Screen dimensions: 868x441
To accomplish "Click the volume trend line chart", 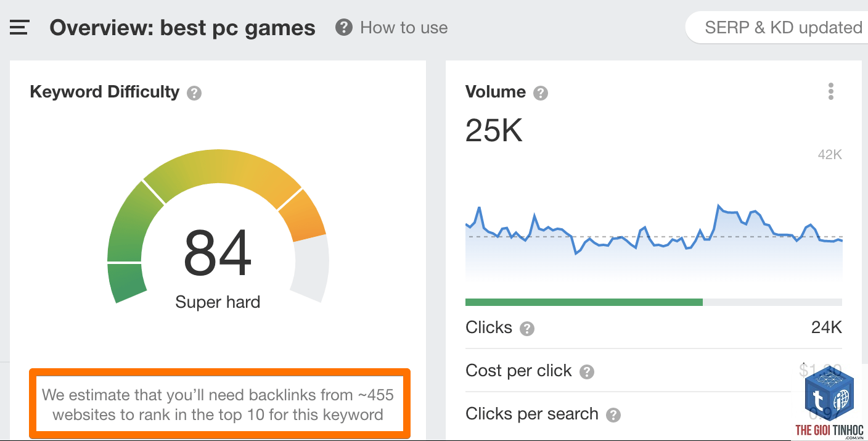I will pos(653,244).
